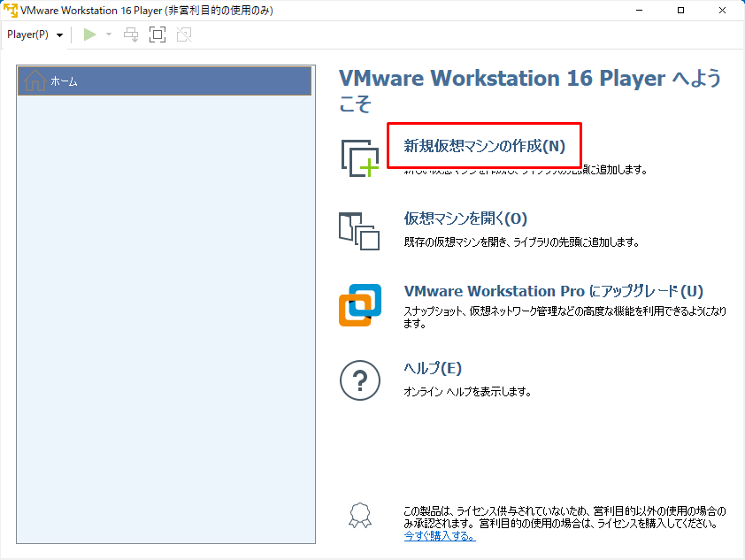Click 新規仮想マシンの作成(N) link
745x560 pixels.
(x=484, y=146)
